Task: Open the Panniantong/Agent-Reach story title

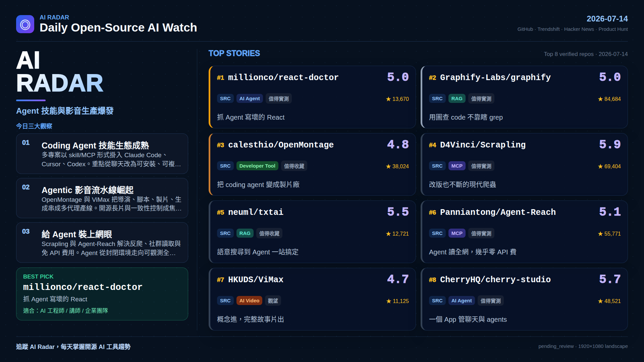Action: (x=498, y=212)
